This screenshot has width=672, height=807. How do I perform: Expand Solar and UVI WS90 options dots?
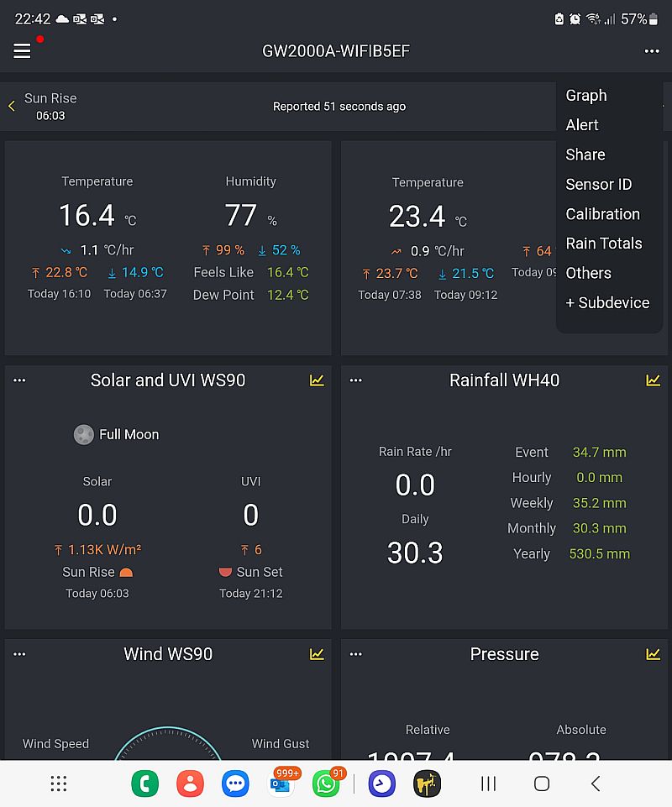(19, 380)
